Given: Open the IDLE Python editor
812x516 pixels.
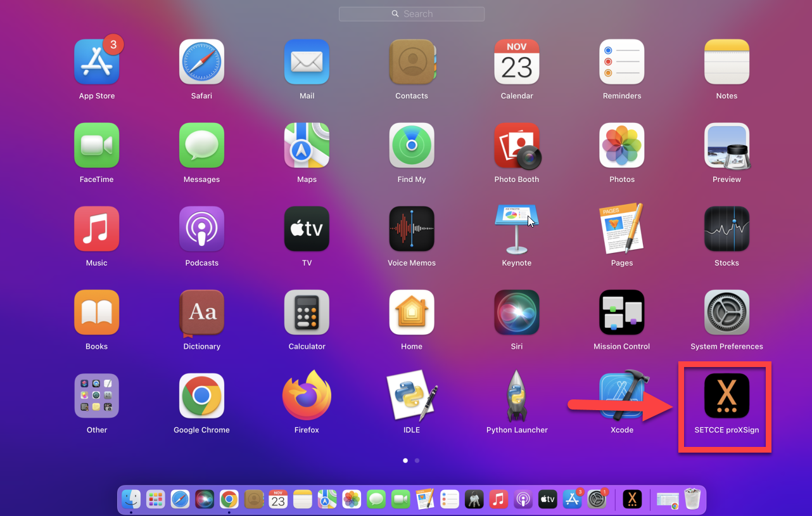Looking at the screenshot, I should (412, 396).
